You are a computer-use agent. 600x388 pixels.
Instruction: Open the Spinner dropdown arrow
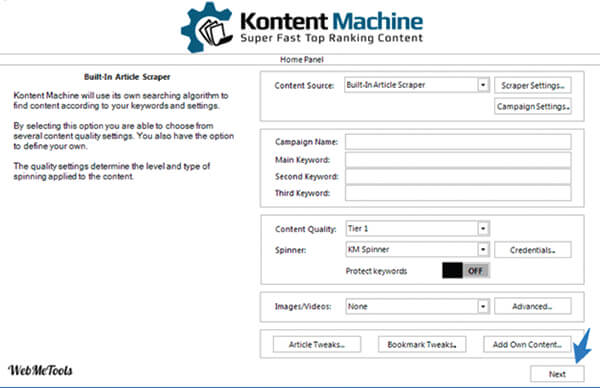483,250
